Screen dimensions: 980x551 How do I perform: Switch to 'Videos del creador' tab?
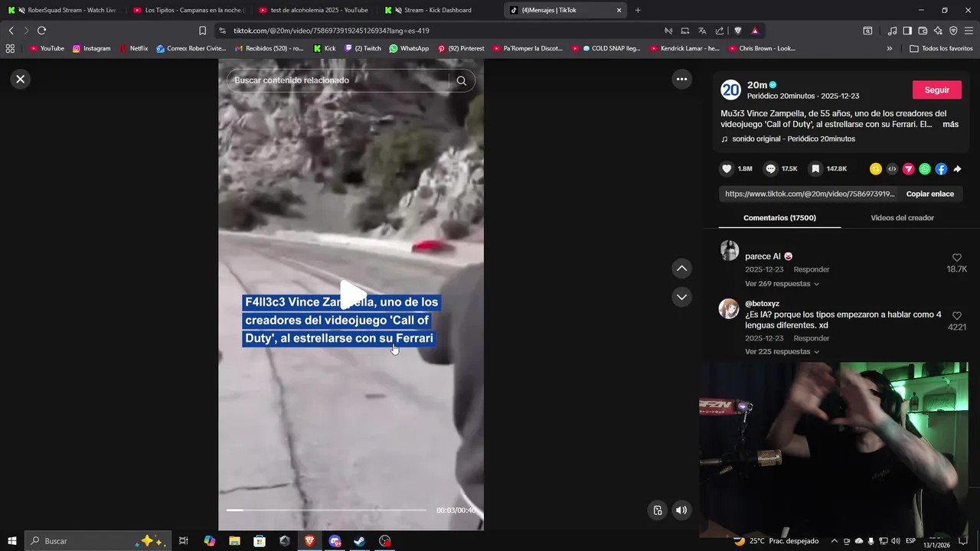point(902,218)
